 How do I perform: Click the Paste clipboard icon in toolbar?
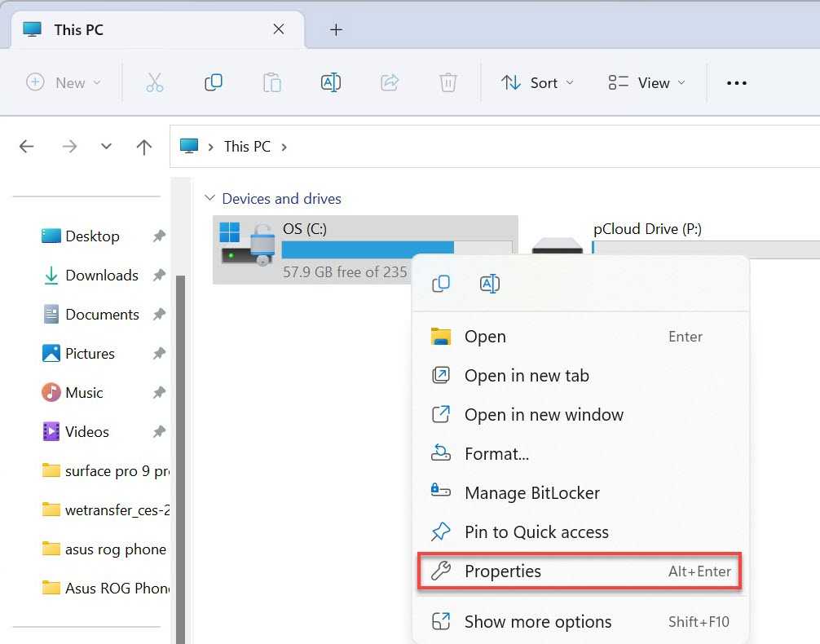point(272,82)
